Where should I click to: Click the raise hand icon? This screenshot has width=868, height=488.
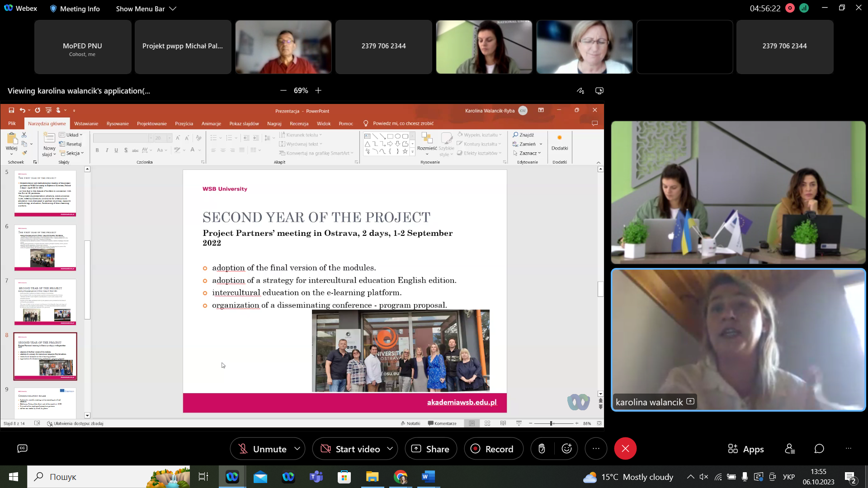(x=542, y=449)
